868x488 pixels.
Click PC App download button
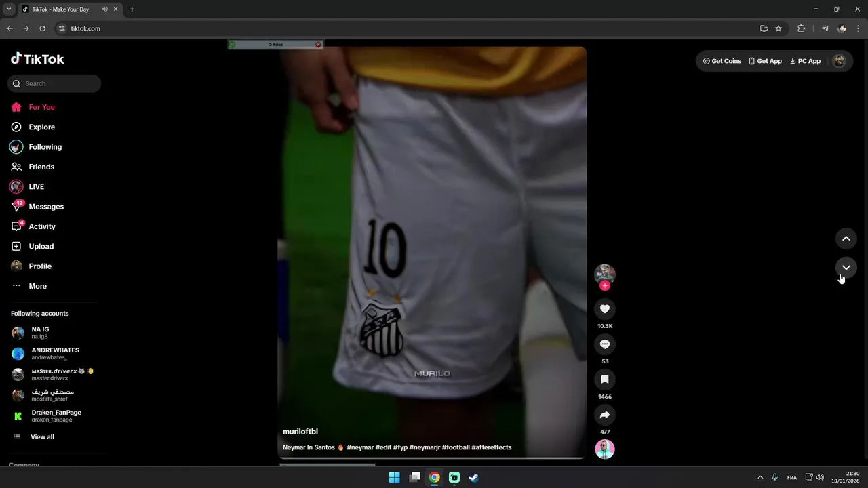pos(805,61)
